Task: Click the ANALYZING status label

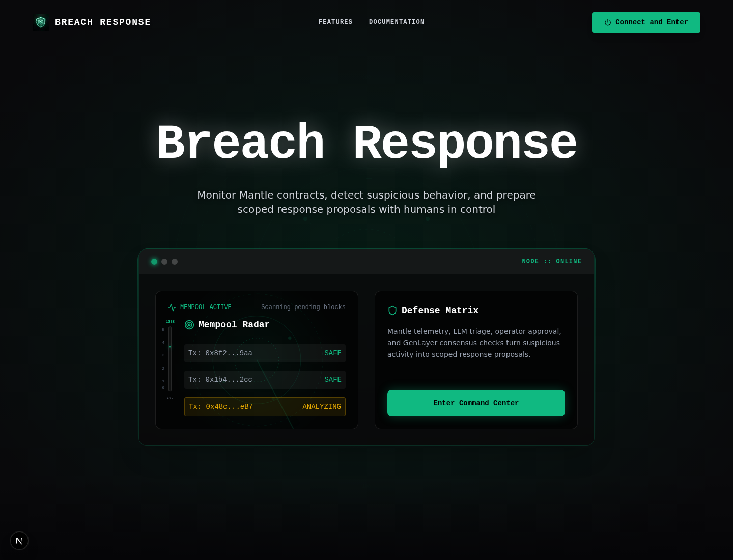Action: coord(322,407)
